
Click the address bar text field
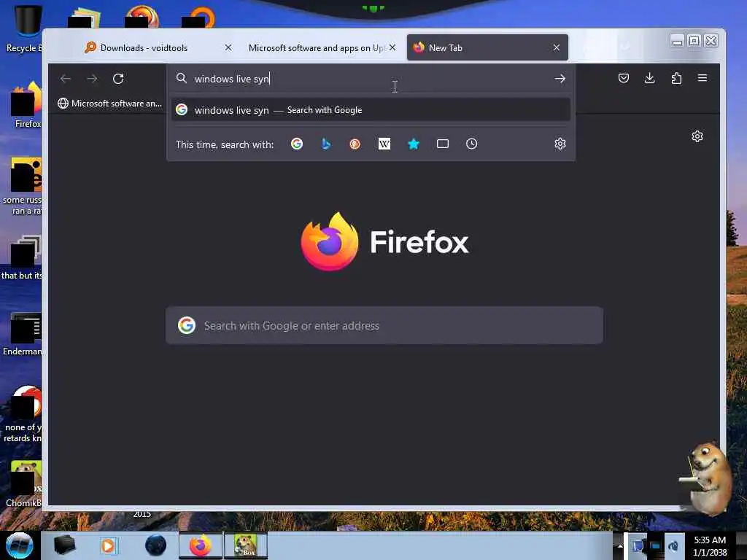(x=371, y=79)
